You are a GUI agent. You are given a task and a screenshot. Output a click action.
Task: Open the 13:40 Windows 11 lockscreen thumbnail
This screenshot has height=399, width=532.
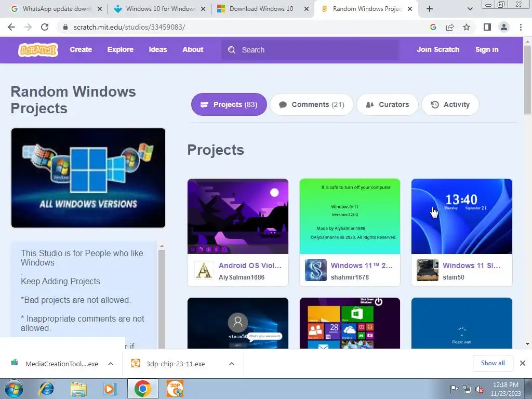pyautogui.click(x=462, y=216)
